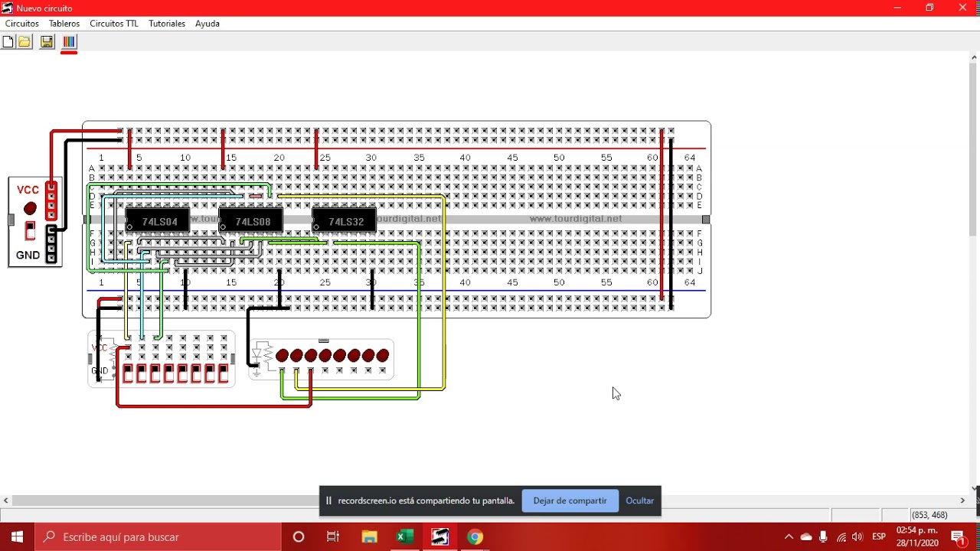Toggle the fourth DIP switch
Image resolution: width=980 pixels, height=551 pixels.
click(169, 373)
